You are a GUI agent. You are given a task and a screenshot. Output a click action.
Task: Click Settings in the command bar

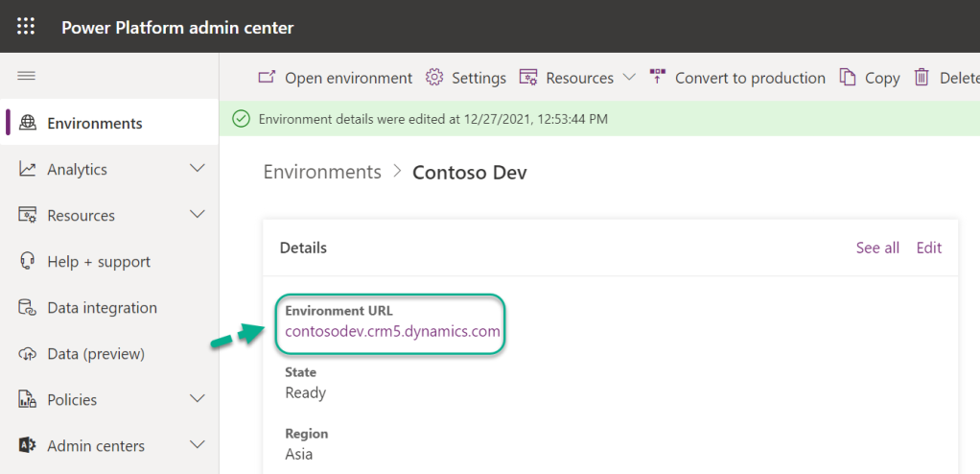(x=466, y=78)
